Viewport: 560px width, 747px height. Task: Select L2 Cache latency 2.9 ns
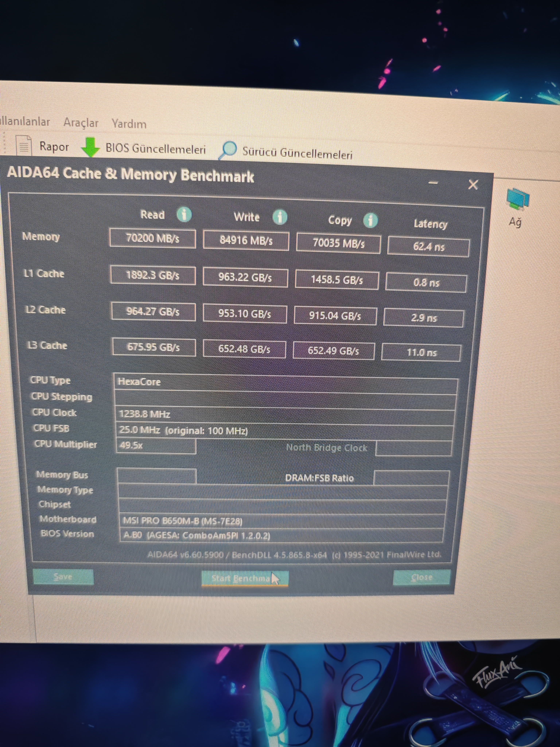[x=424, y=318]
